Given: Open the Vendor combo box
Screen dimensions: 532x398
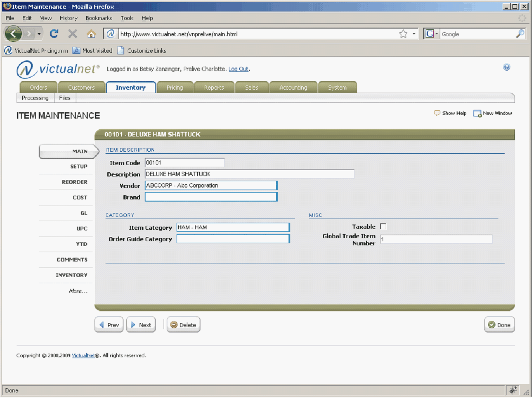Looking at the screenshot, I should (x=211, y=185).
